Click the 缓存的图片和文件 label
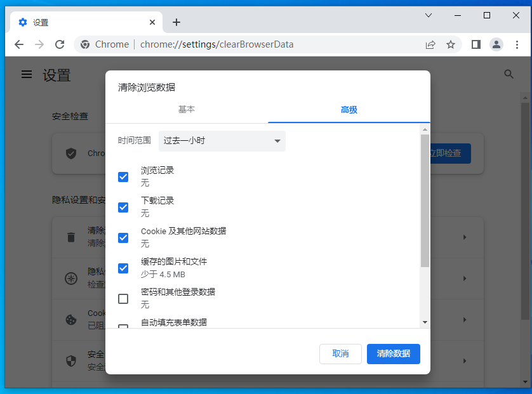The image size is (532, 394). pyautogui.click(x=174, y=261)
